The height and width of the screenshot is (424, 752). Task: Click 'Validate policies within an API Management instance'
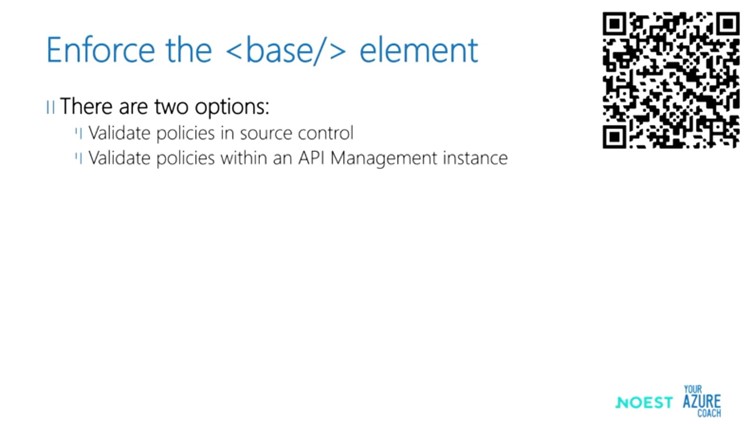(x=298, y=158)
